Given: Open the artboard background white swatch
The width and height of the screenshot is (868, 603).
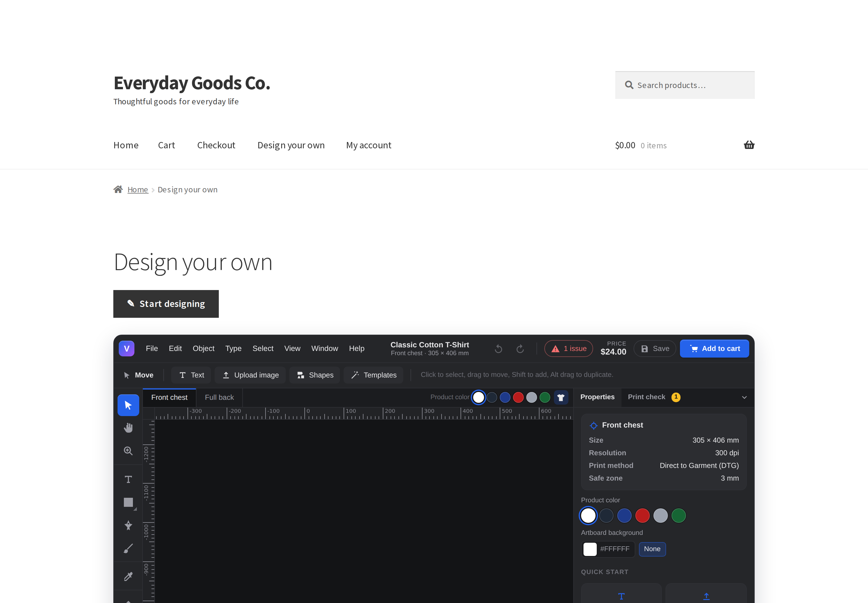Looking at the screenshot, I should pos(590,549).
